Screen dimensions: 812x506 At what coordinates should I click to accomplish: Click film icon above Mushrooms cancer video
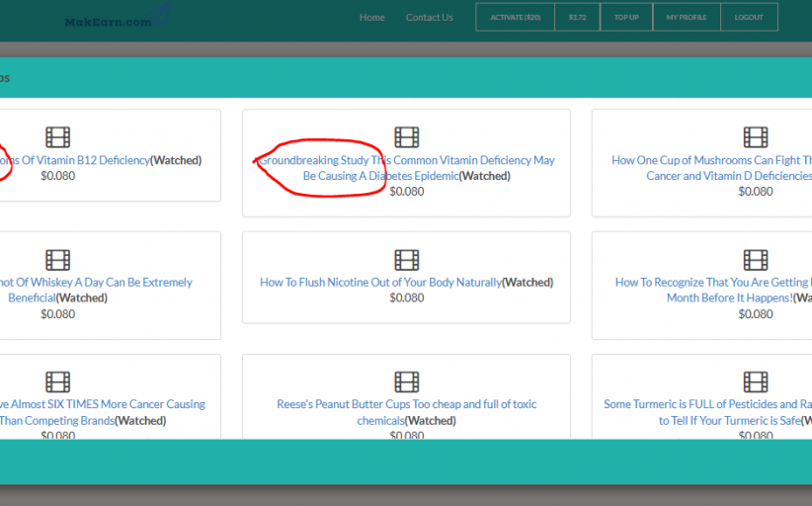click(x=755, y=137)
